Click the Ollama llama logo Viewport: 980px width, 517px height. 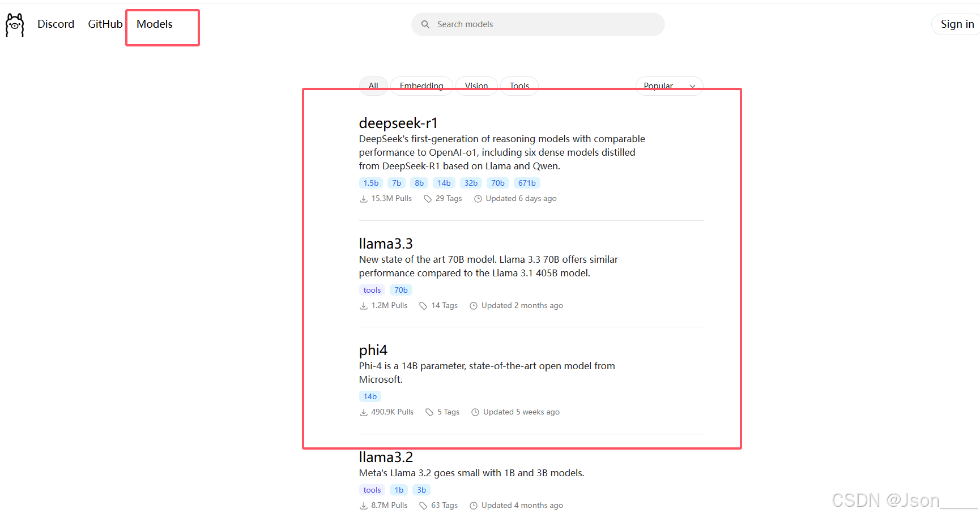point(15,25)
